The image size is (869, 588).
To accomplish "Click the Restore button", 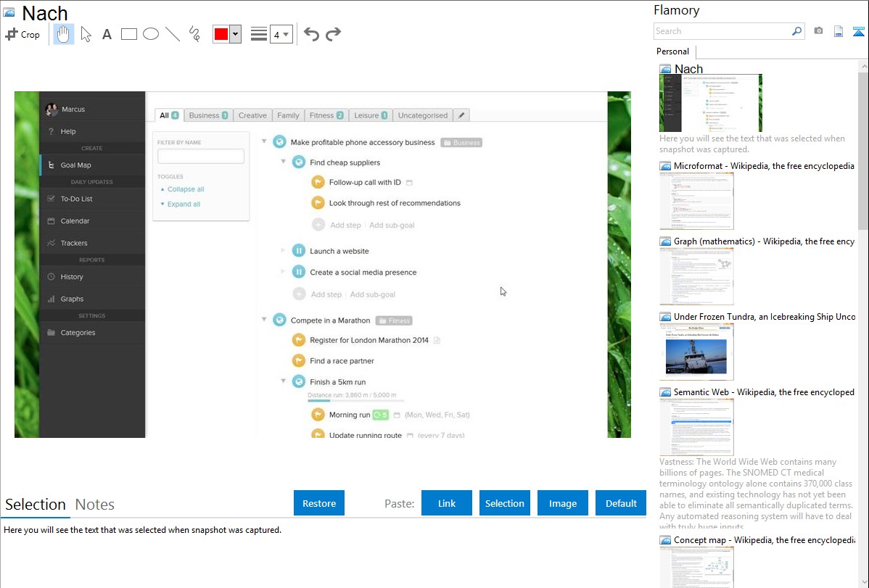I will click(x=319, y=503).
